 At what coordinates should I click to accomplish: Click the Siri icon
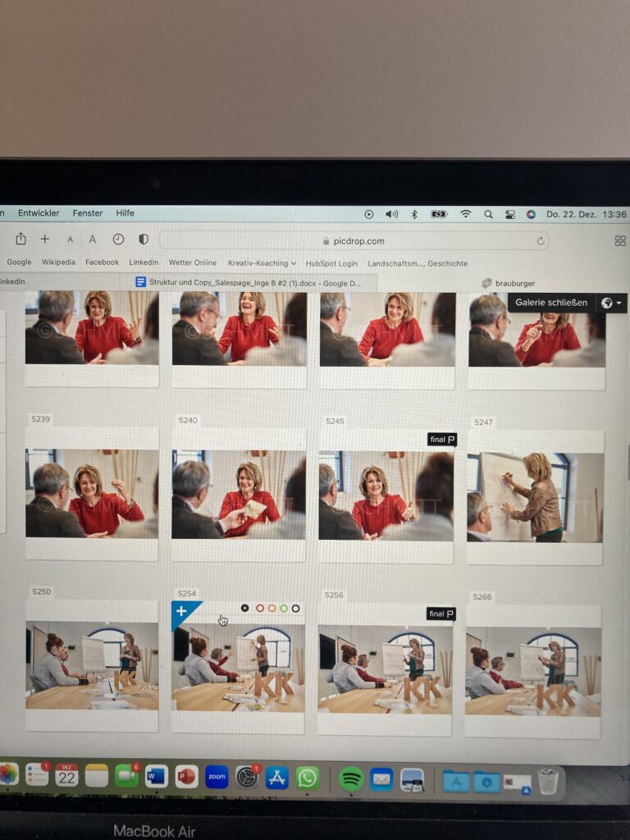531,214
